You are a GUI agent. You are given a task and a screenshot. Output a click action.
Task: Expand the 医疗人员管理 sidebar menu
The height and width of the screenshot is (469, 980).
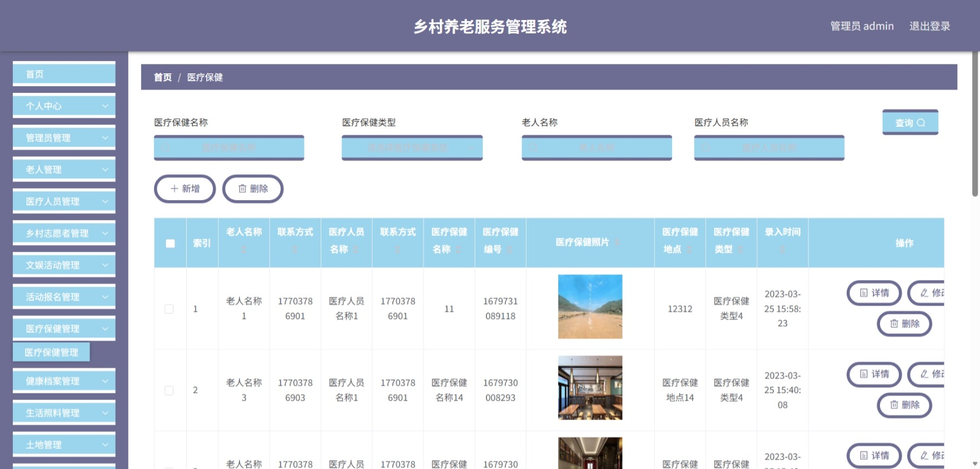[64, 201]
